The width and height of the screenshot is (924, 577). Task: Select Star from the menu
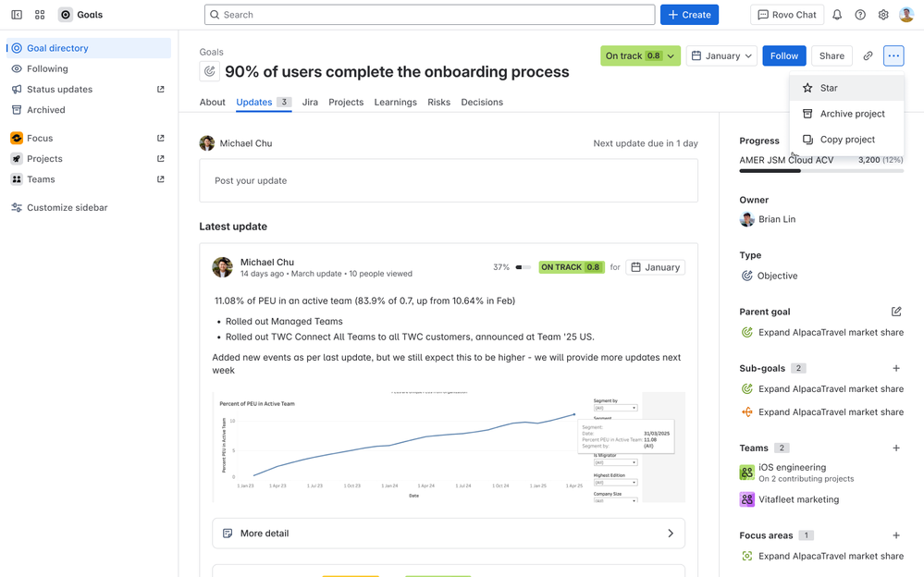pyautogui.click(x=846, y=88)
